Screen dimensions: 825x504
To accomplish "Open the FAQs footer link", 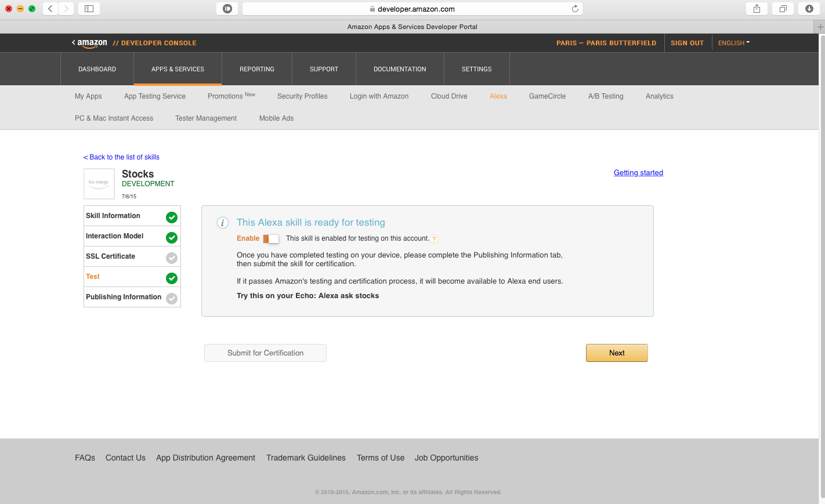I will (x=85, y=458).
